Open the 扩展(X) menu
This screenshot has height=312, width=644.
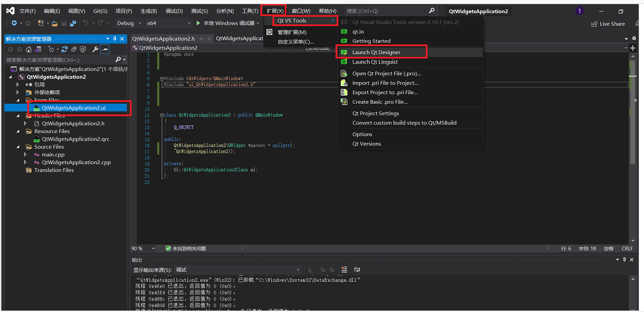click(275, 11)
